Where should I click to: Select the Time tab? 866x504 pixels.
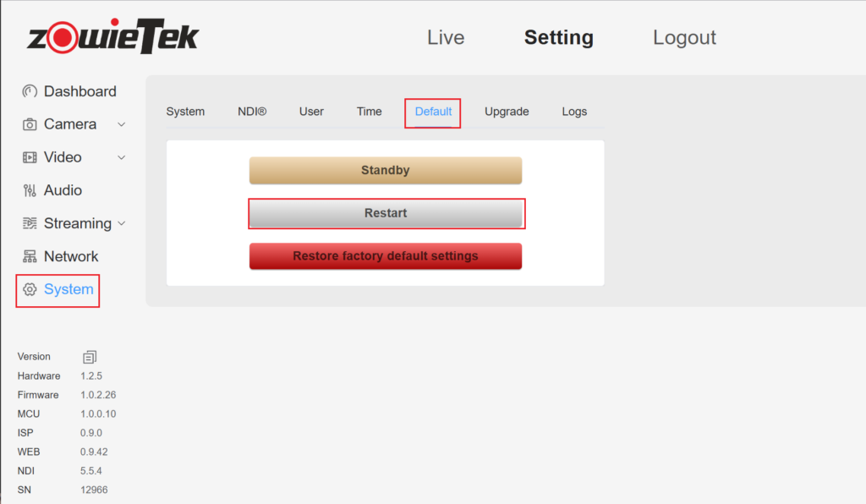point(369,112)
